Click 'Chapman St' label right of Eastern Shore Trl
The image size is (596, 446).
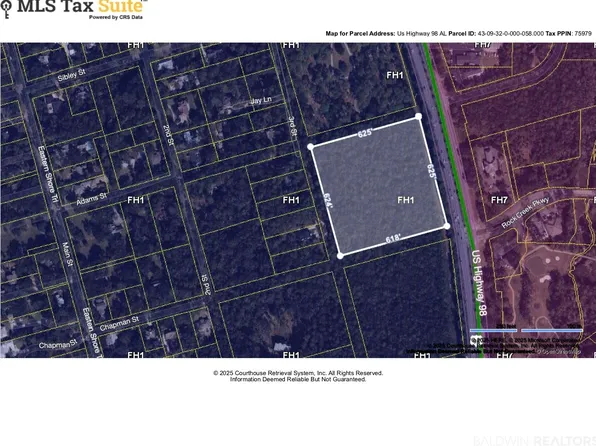(x=119, y=323)
